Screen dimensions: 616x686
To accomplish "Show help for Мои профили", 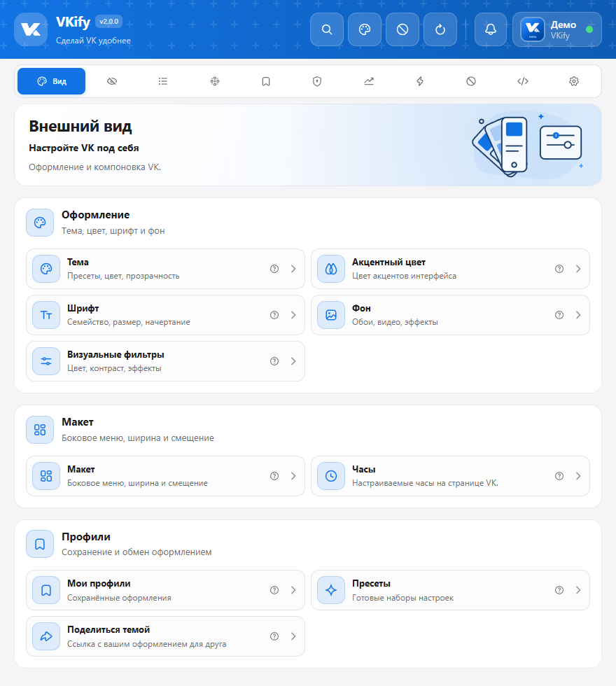I will 274,590.
